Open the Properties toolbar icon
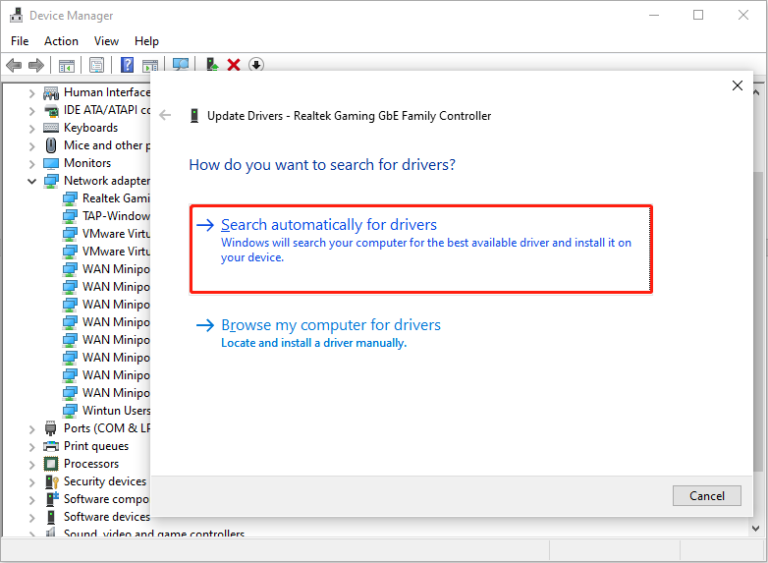The height and width of the screenshot is (563, 768). coord(96,65)
